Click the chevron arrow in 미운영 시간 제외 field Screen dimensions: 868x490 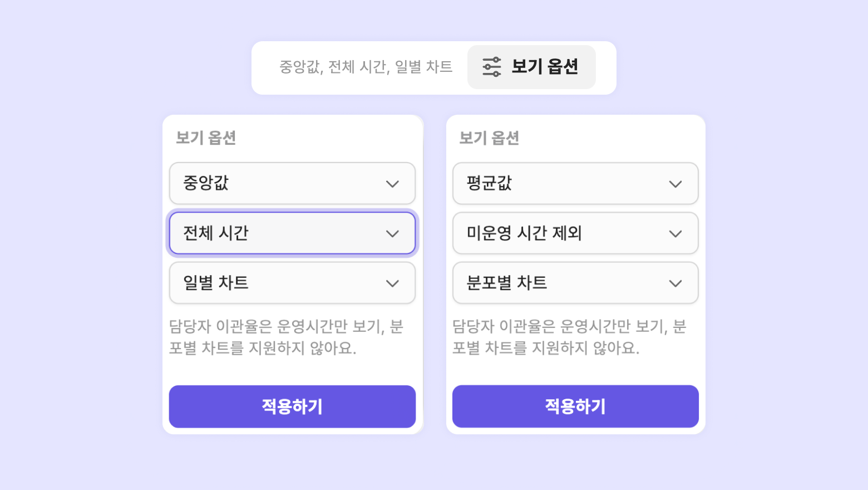pyautogui.click(x=675, y=233)
